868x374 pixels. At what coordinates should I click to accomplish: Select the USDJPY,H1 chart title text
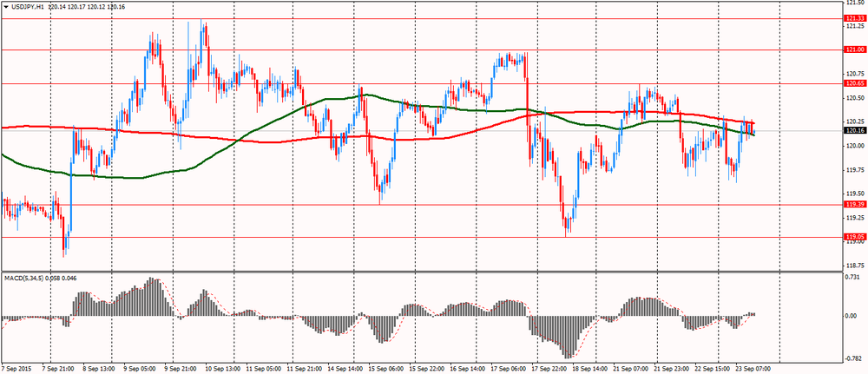click(28, 9)
